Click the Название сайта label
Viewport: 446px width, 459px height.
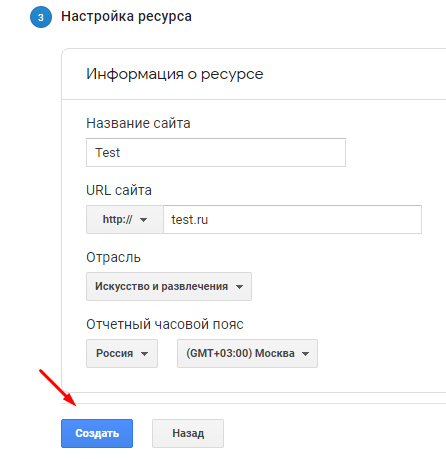(x=138, y=123)
